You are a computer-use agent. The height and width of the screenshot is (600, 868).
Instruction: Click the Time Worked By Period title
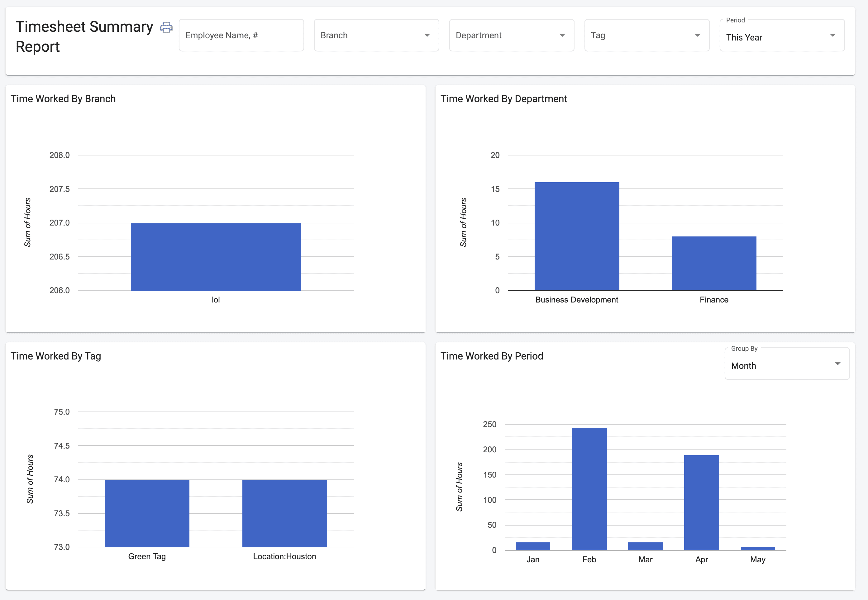point(492,356)
